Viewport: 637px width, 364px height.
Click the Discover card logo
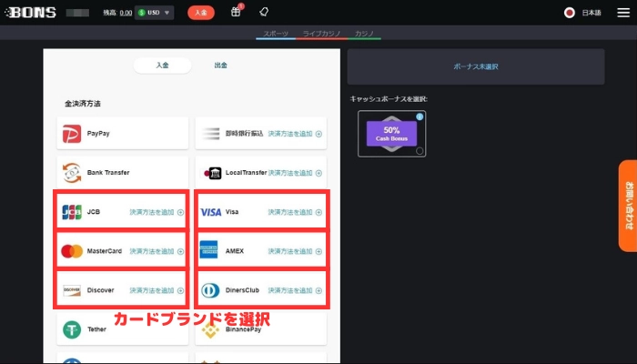coord(72,290)
